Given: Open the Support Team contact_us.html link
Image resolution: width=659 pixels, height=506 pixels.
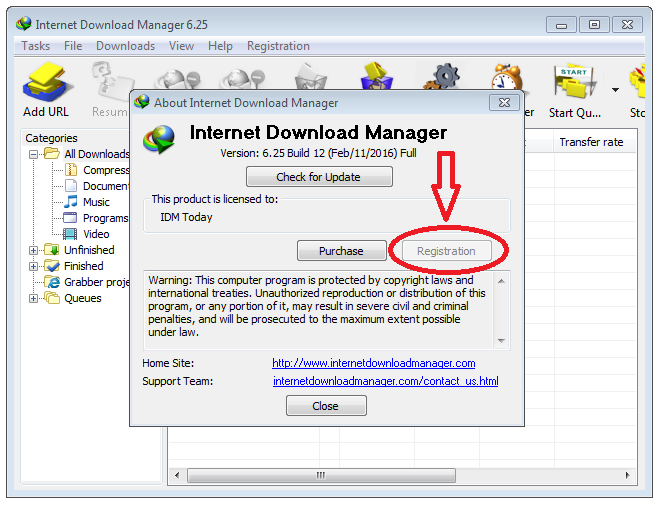Looking at the screenshot, I should pyautogui.click(x=385, y=381).
